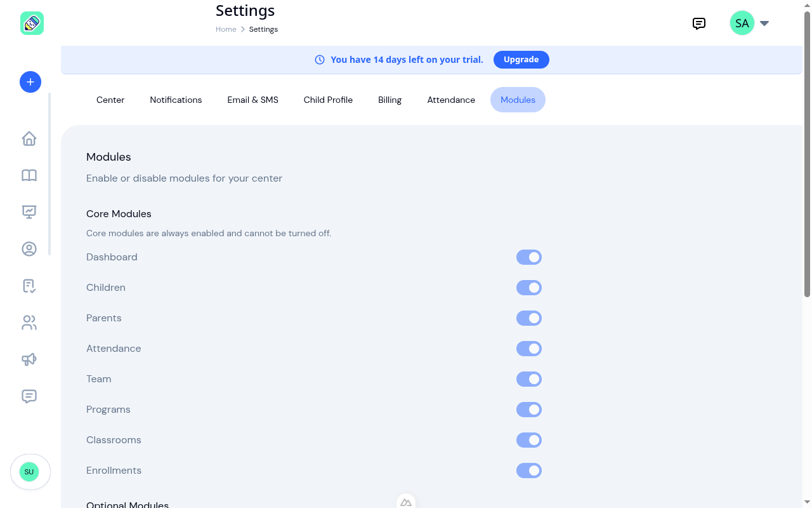Open the people group icon in sidebar
812x508 pixels.
point(29,323)
